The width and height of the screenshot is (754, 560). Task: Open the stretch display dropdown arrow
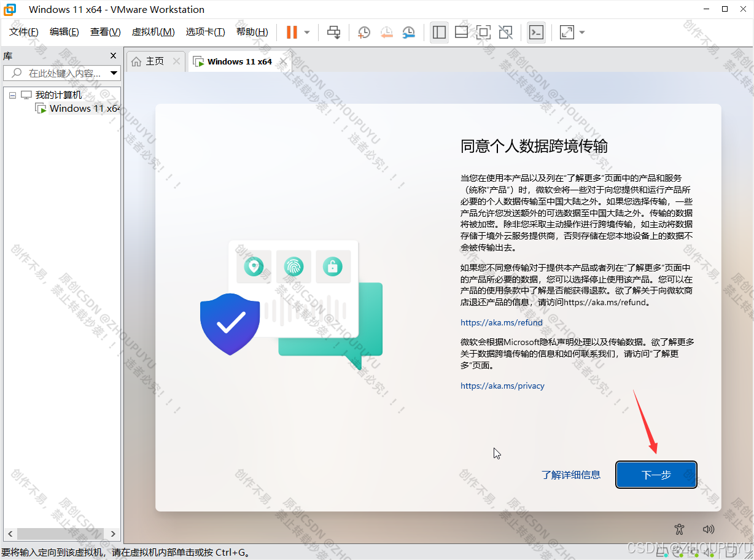pyautogui.click(x=582, y=33)
